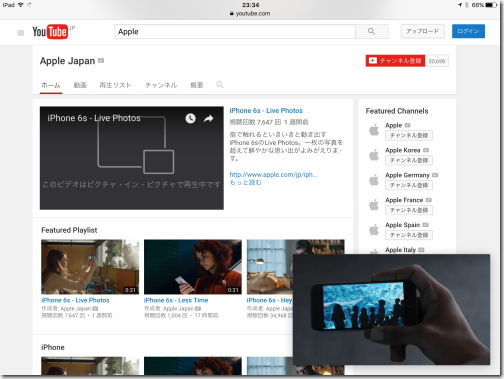
Task: Click the read more link below URL
Action: point(246,183)
